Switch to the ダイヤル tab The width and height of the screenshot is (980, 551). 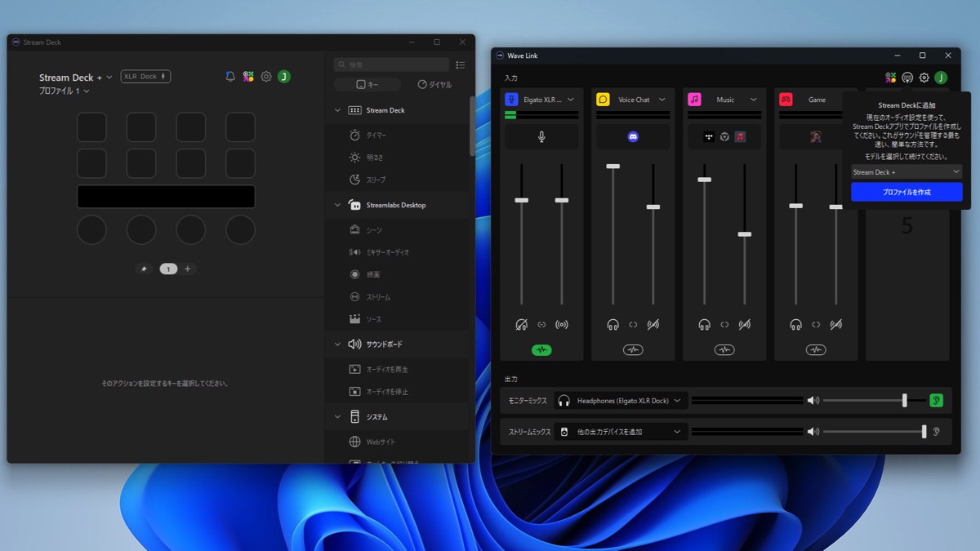coord(434,84)
